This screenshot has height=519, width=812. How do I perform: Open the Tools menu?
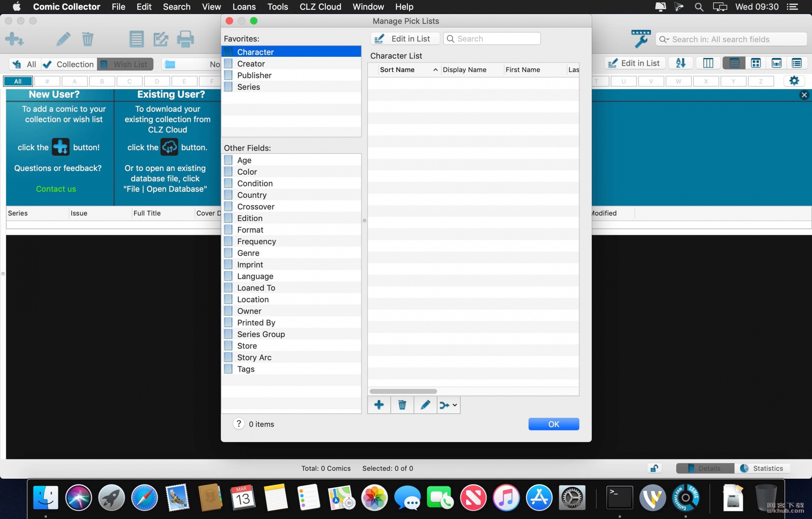[x=278, y=7]
